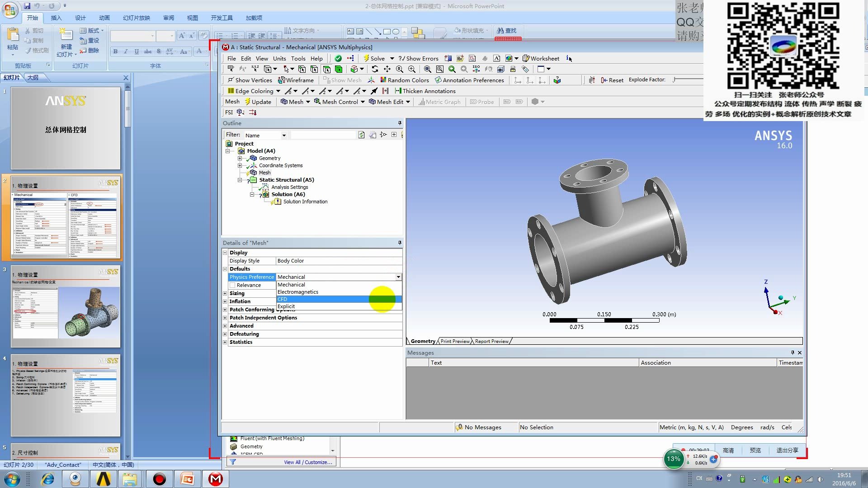Screen dimensions: 868x488
Task: Click the Rotate view tool icon
Action: (375, 69)
